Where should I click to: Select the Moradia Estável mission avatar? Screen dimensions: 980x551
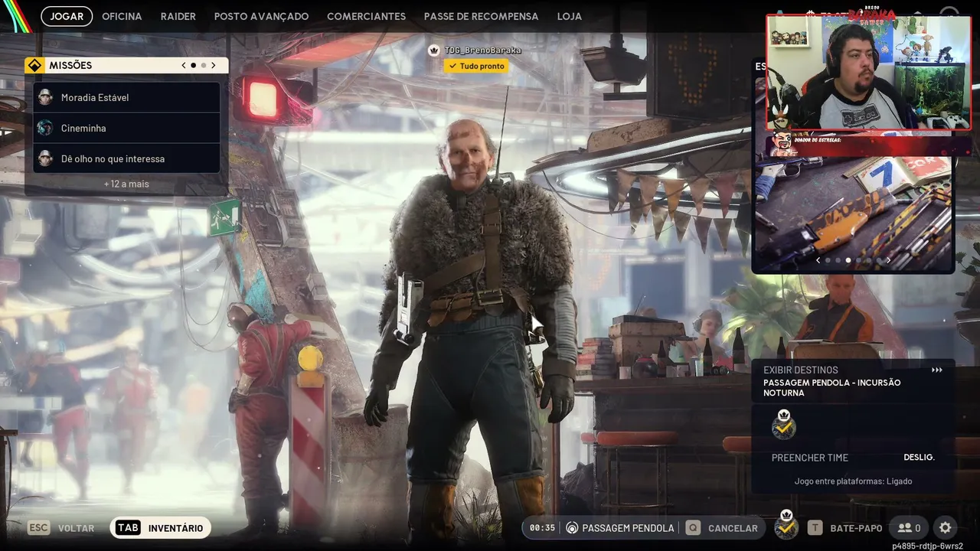tap(45, 97)
